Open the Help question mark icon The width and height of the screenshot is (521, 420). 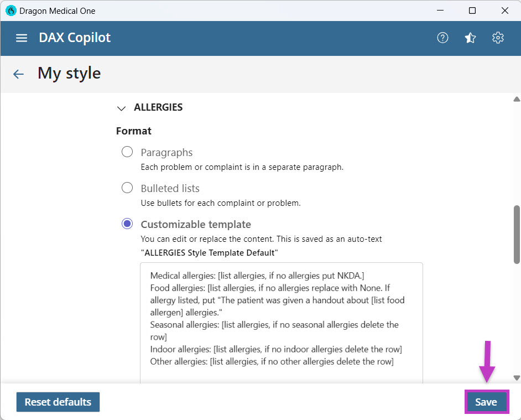(442, 38)
